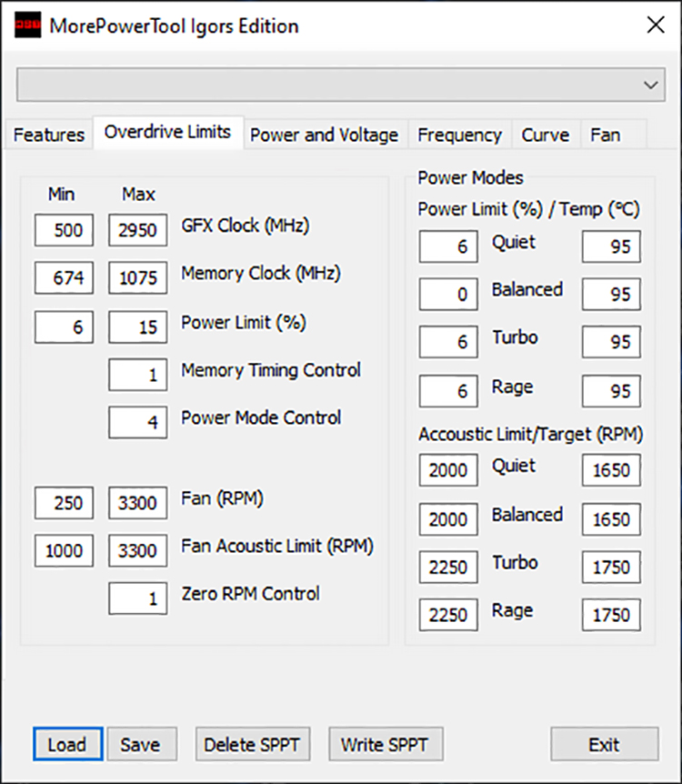Click Write SPPT button
Image resolution: width=682 pixels, height=784 pixels.
(386, 744)
